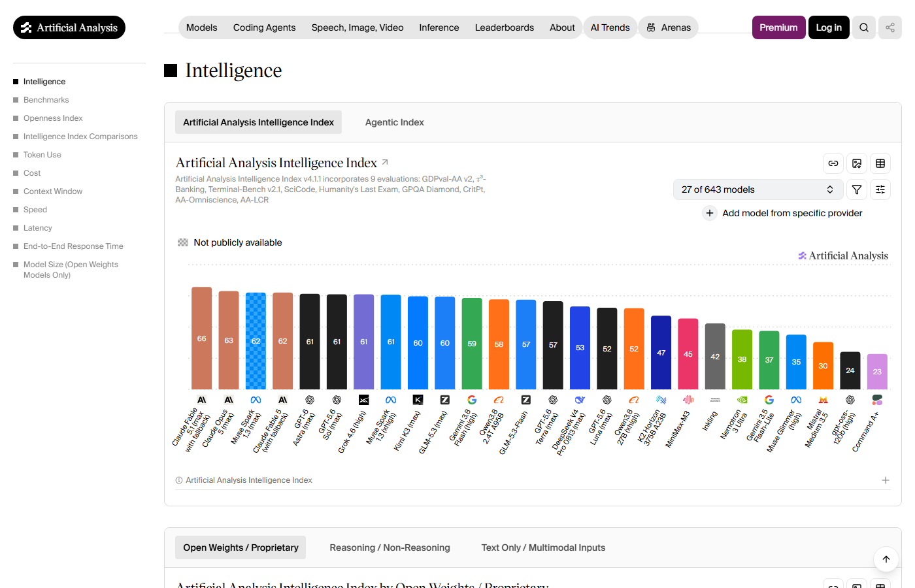Switch the Intelligence Index chart to table view

tap(880, 163)
